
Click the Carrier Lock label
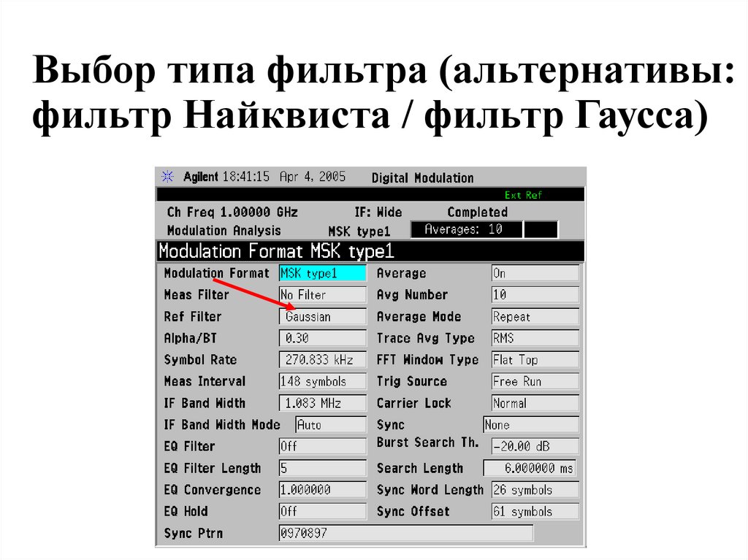click(x=413, y=403)
